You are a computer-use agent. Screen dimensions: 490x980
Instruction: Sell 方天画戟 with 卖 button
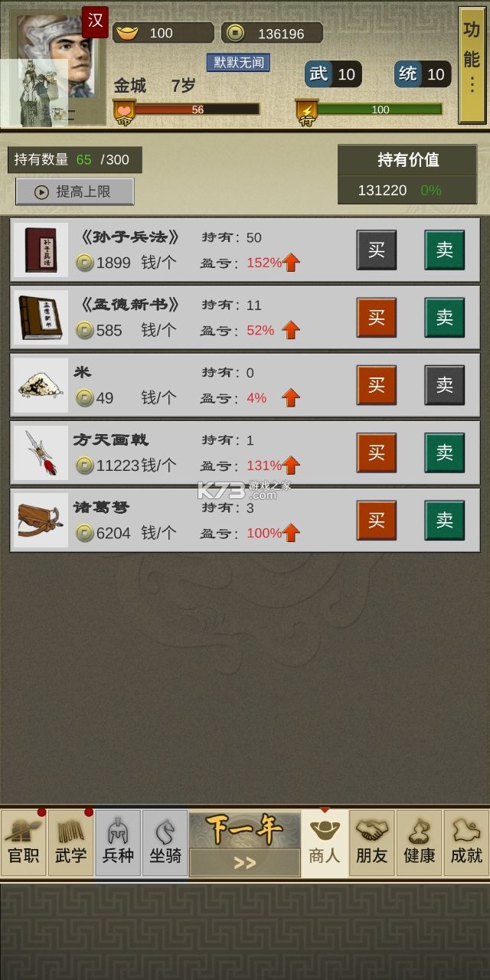click(445, 452)
